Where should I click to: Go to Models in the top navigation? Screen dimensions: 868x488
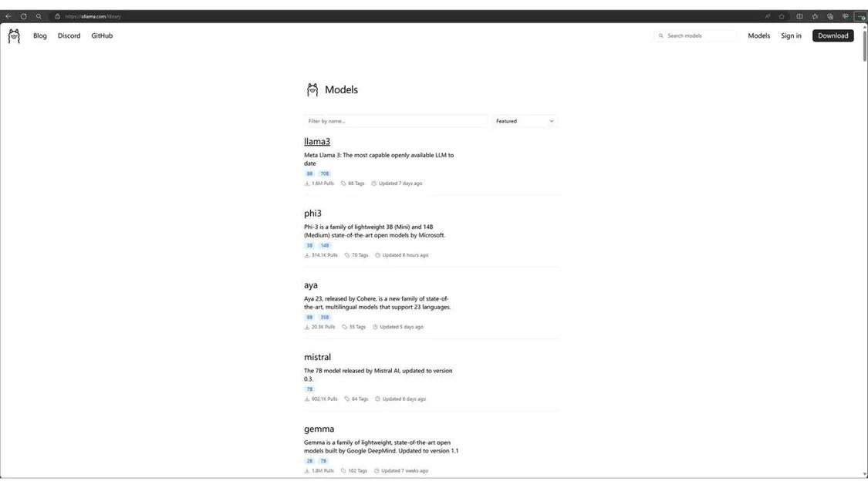click(759, 36)
